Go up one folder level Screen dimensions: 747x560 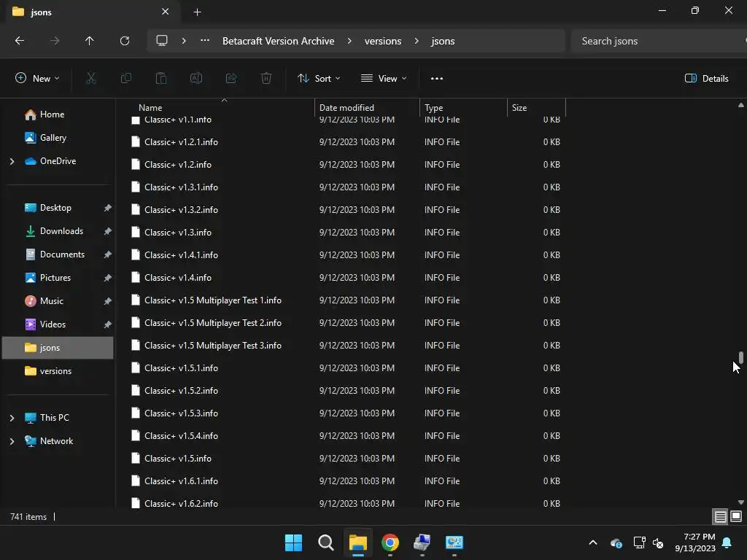90,41
